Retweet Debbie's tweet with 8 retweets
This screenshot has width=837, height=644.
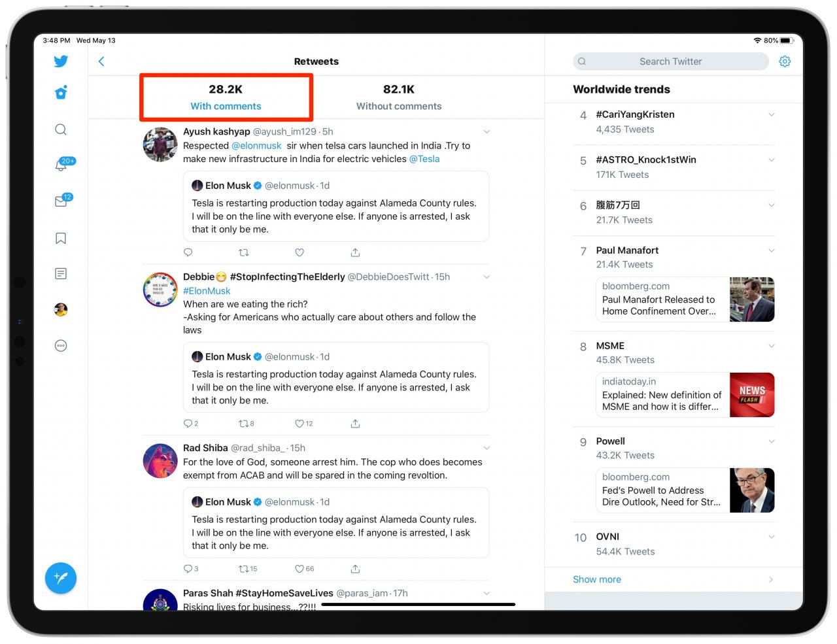(x=247, y=424)
